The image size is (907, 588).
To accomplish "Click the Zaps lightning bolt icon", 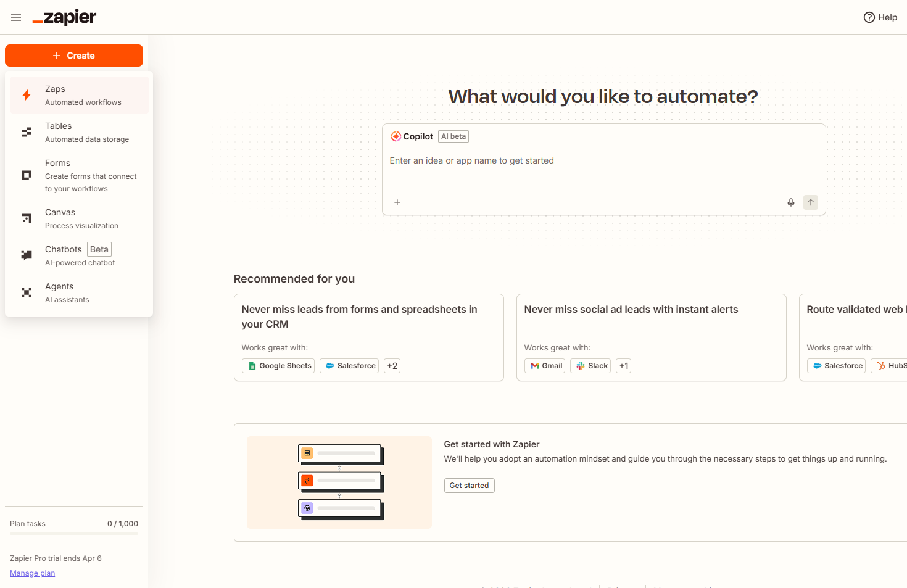I will click(27, 95).
